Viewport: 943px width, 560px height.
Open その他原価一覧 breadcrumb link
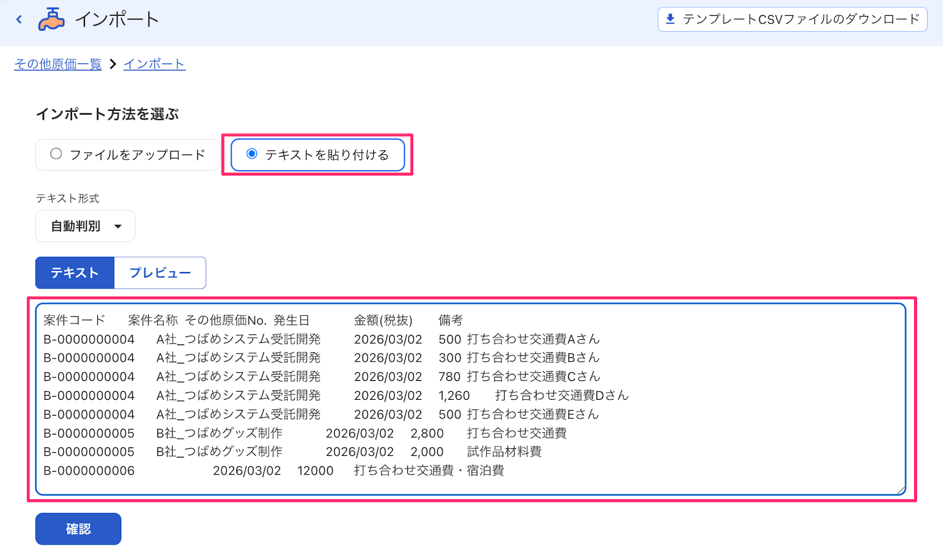click(x=58, y=64)
